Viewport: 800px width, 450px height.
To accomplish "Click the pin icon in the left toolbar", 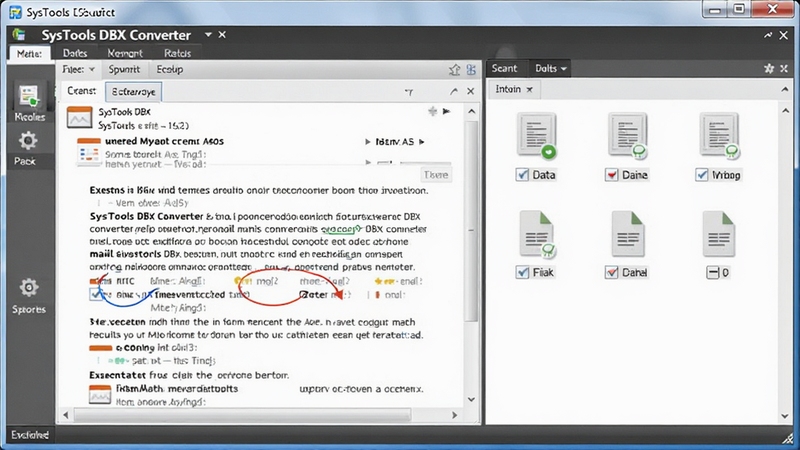I will [x=454, y=70].
